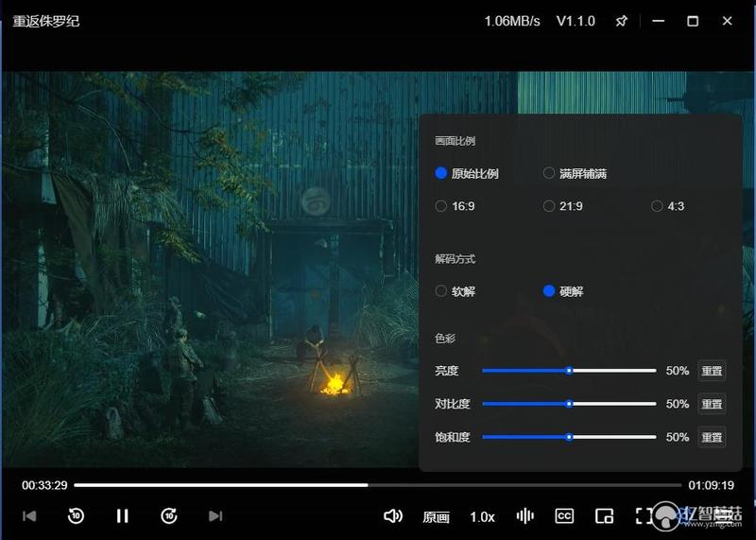The image size is (756, 540).
Task: Choose 硬解 hardware decoding
Action: pyautogui.click(x=563, y=291)
